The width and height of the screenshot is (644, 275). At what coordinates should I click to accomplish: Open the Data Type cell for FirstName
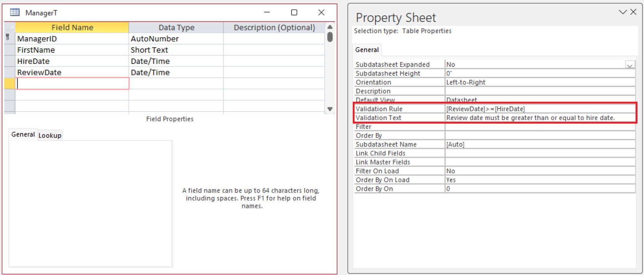tap(176, 50)
